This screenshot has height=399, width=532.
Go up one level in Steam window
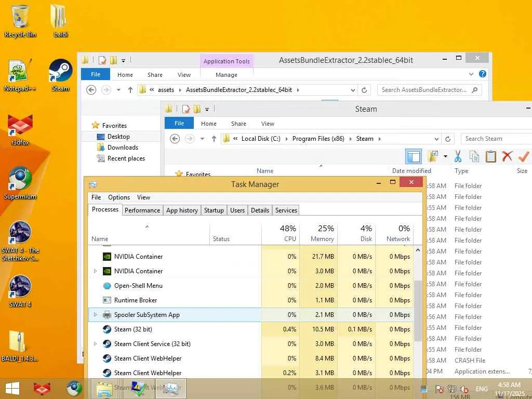click(x=214, y=139)
